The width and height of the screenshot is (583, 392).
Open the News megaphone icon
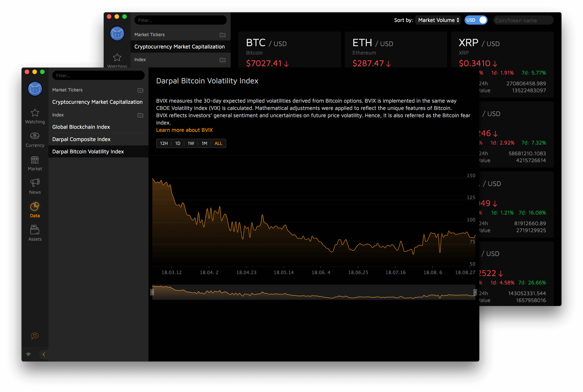tap(35, 183)
